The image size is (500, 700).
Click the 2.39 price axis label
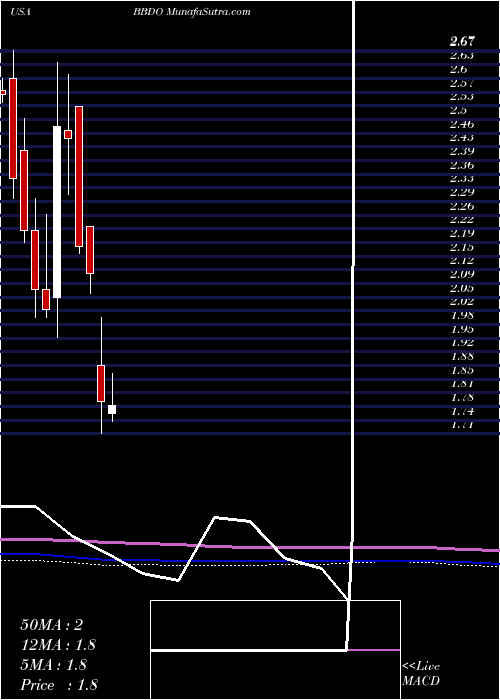tap(462, 151)
